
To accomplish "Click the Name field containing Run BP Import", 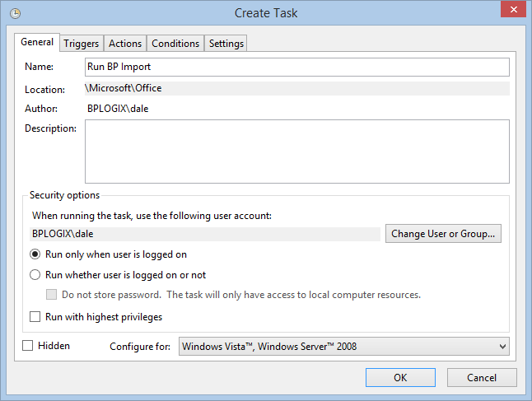I will (x=296, y=67).
